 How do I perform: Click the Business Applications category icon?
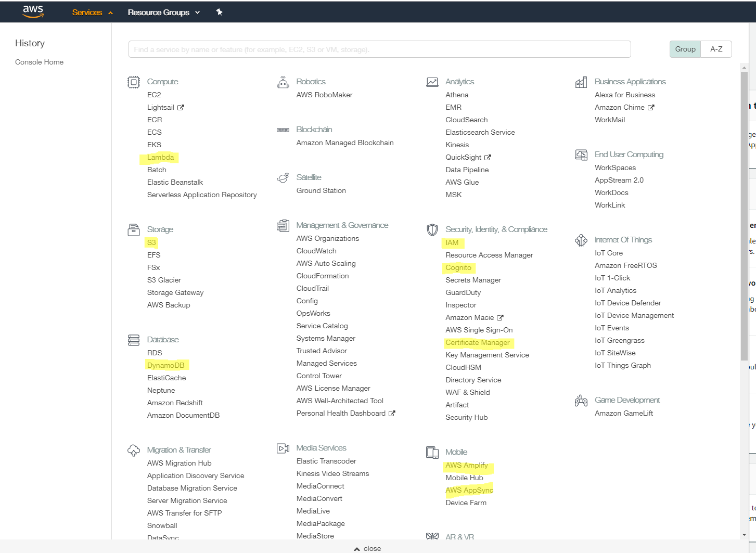tap(581, 82)
